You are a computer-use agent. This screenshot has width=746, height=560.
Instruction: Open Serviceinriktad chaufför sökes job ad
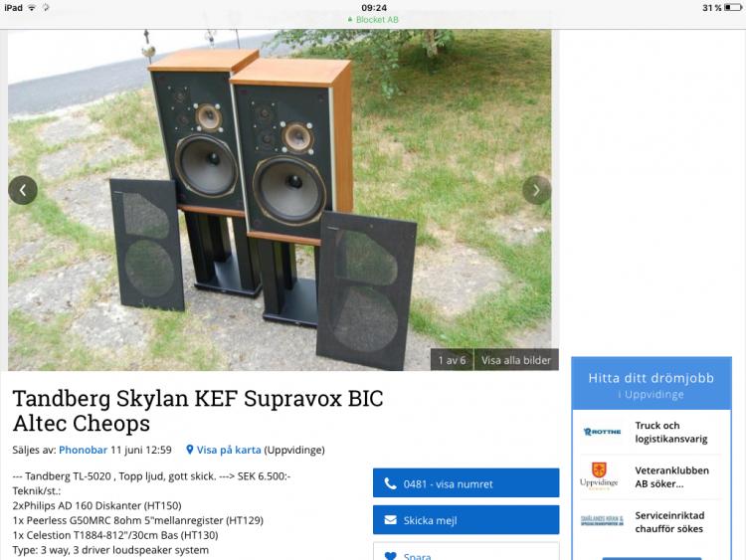coord(669,522)
